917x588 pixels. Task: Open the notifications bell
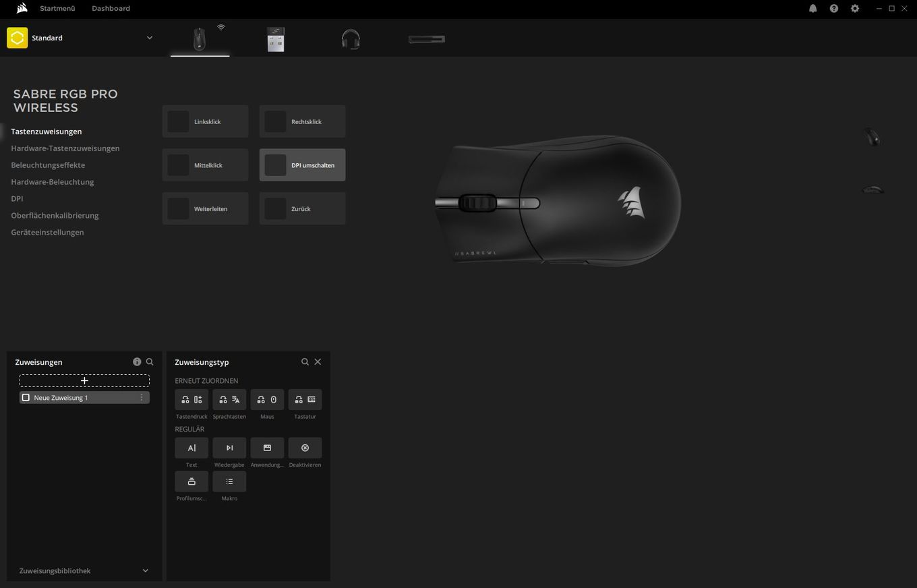point(813,8)
